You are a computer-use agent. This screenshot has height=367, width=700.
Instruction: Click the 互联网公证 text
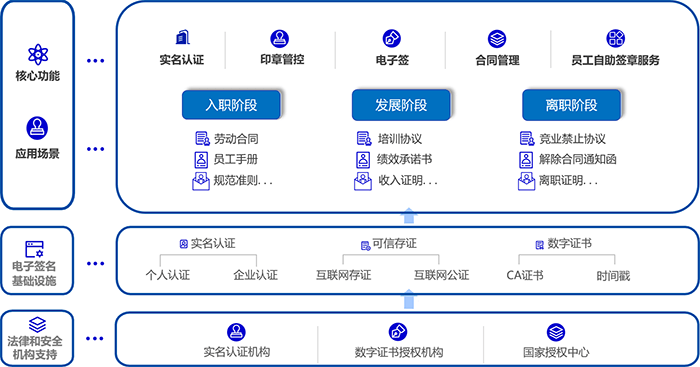pos(442,275)
